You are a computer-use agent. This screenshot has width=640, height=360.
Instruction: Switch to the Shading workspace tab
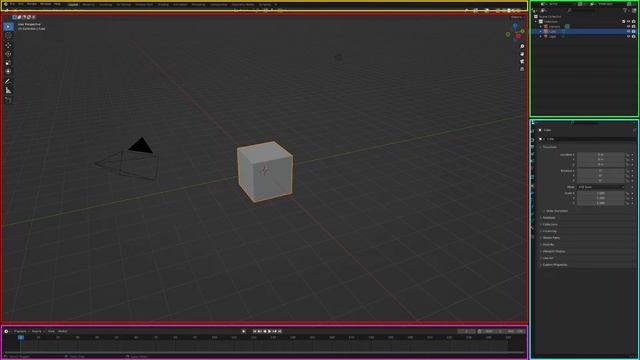[x=163, y=4]
